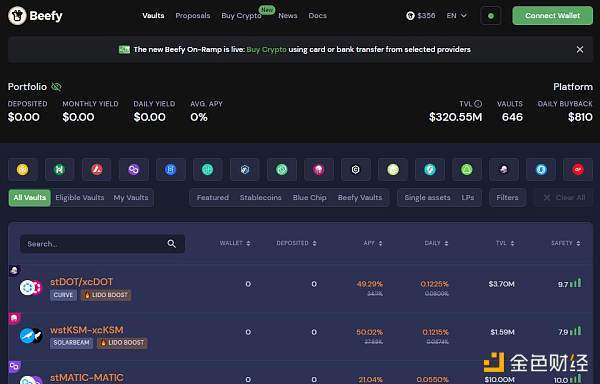This screenshot has height=384, width=600.
Task: Click the wstKSM-xcKSM vault token icon
Action: click(x=31, y=336)
